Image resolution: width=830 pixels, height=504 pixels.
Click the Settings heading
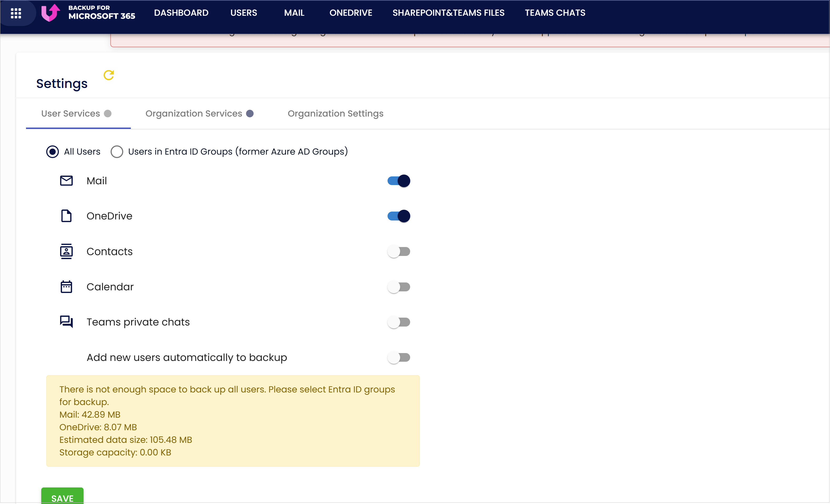pyautogui.click(x=62, y=83)
